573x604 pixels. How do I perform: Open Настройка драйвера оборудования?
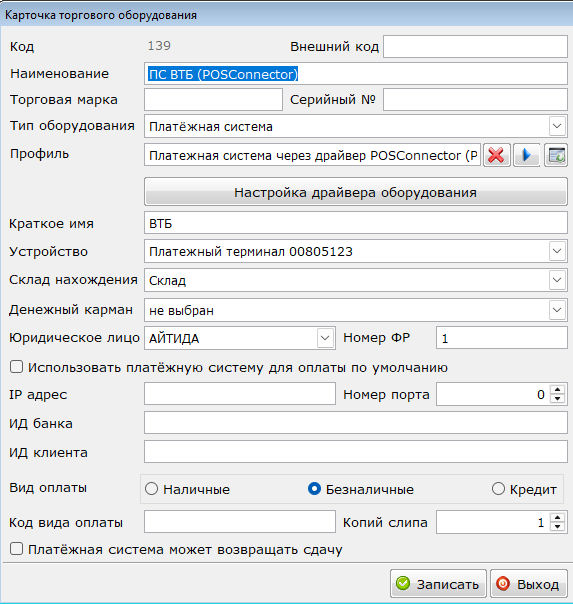pos(355,191)
